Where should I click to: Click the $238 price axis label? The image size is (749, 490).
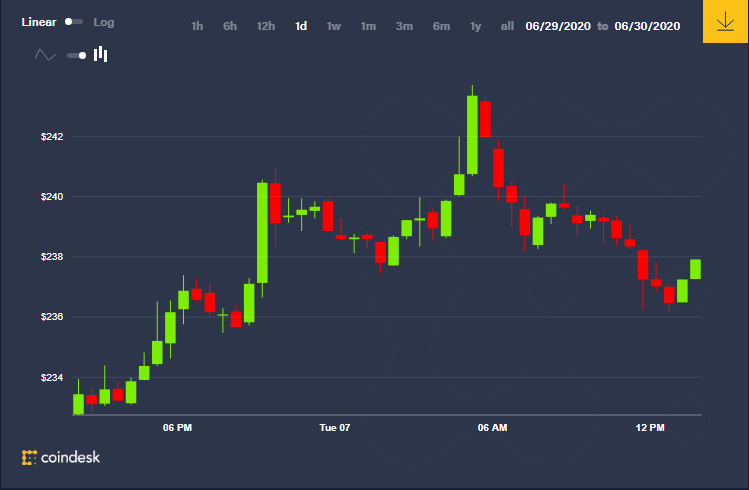(52, 257)
